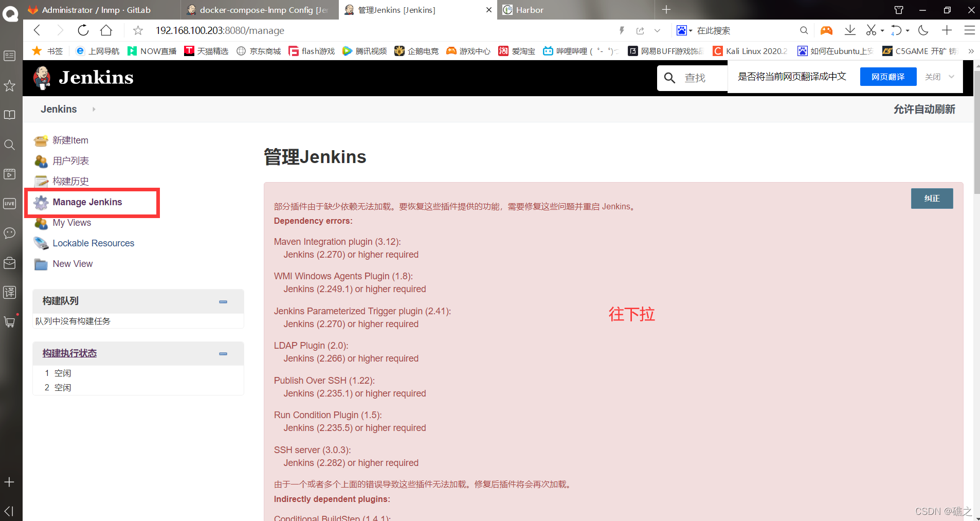Toggle night mode moon icon

[923, 31]
